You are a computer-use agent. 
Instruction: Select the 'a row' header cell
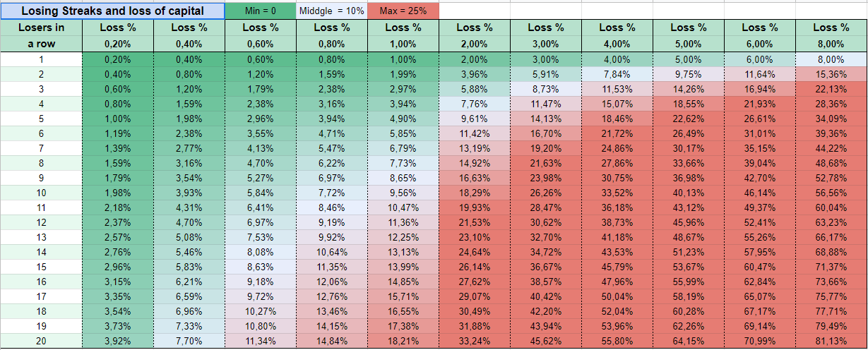(41, 44)
